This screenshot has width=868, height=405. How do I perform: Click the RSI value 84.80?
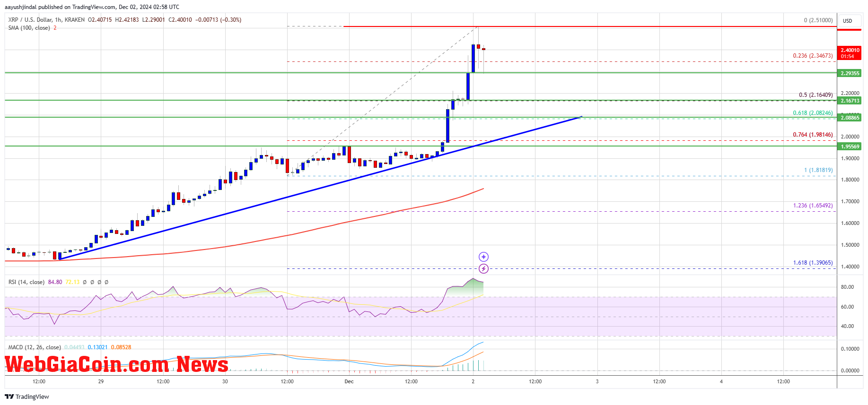click(55, 282)
